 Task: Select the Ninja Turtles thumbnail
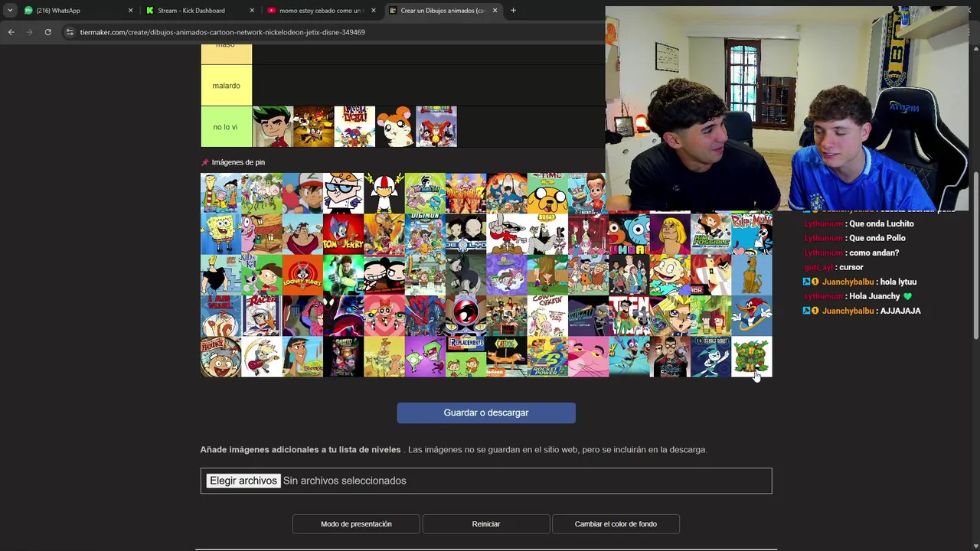(x=752, y=357)
